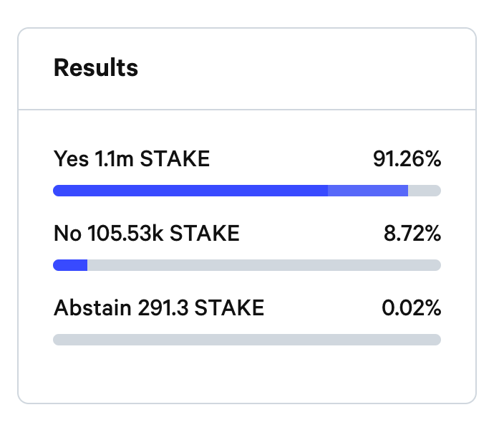Click the word Abstain in results
This screenshot has width=504, height=430.
click(92, 307)
